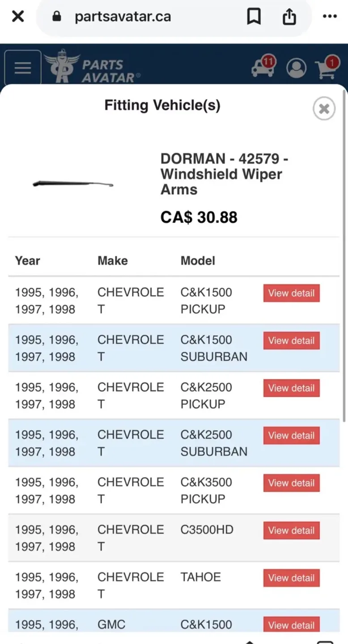Viewport: 348px width, 644px height.
Task: Tap the share icon in browser bar
Action: pos(289,17)
